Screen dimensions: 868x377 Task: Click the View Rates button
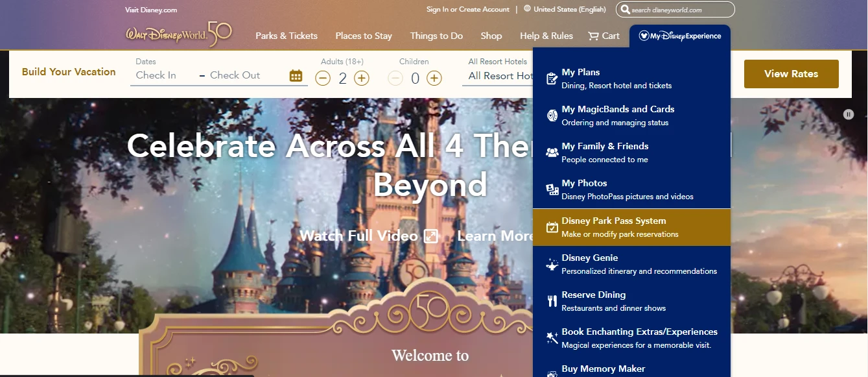pos(791,74)
